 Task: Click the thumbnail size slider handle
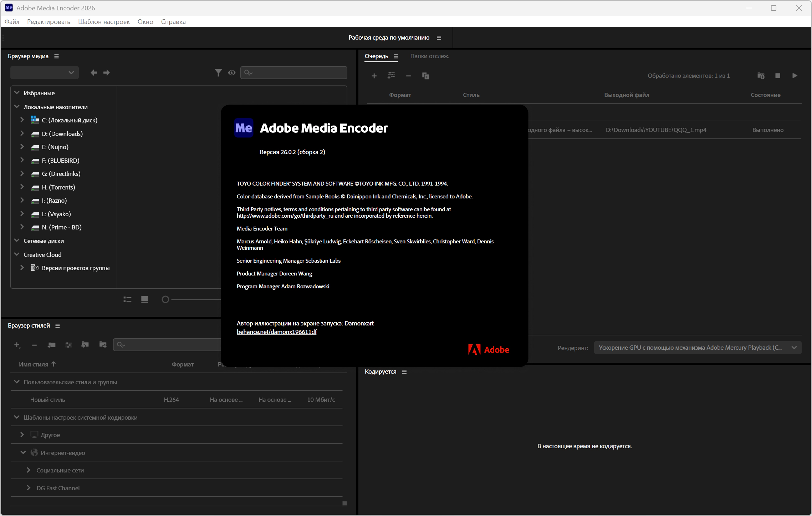pyautogui.click(x=165, y=299)
